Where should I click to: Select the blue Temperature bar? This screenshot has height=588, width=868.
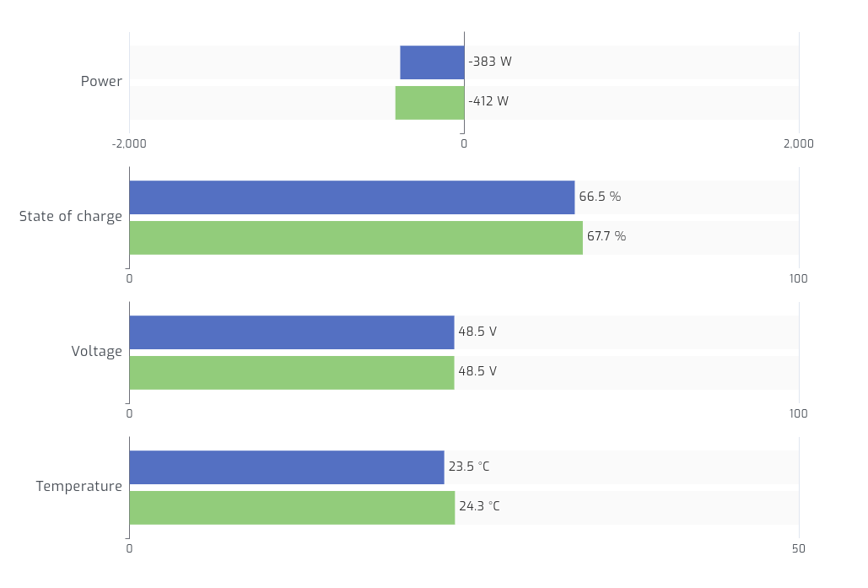coord(287,467)
